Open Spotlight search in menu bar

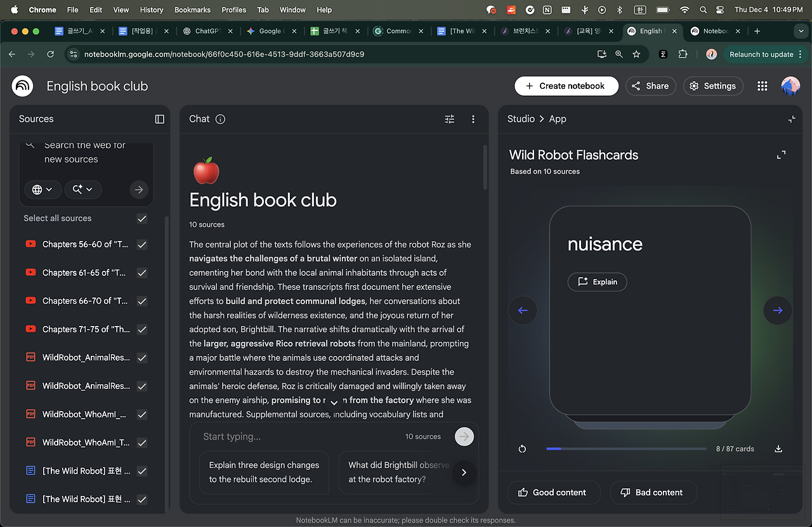tap(703, 10)
